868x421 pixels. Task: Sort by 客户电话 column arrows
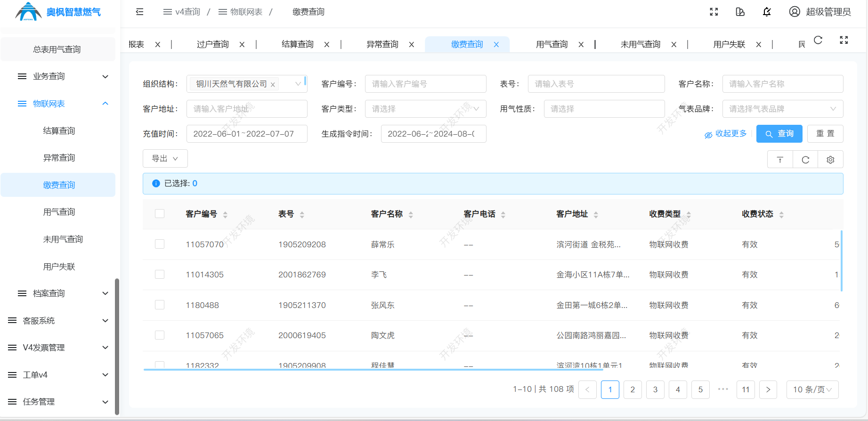click(x=503, y=215)
